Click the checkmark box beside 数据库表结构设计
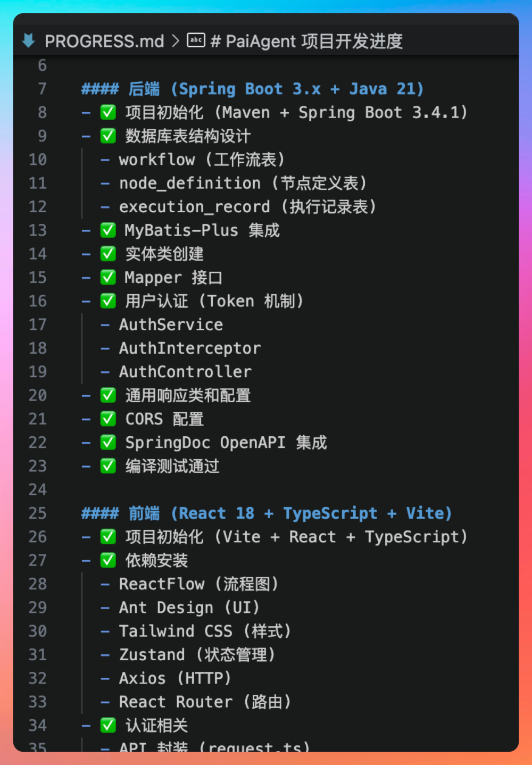 tap(108, 136)
